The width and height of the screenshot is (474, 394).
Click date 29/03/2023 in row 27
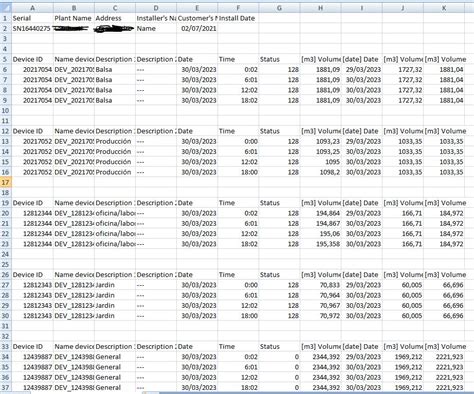363,285
